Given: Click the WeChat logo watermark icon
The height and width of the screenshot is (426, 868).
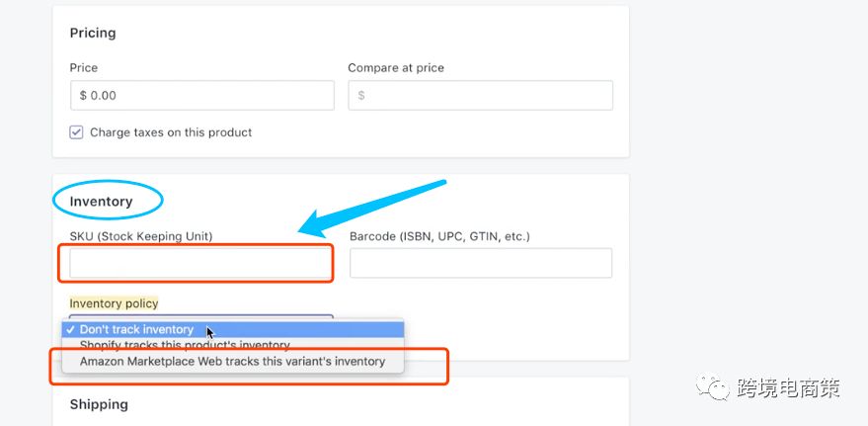Looking at the screenshot, I should [712, 388].
